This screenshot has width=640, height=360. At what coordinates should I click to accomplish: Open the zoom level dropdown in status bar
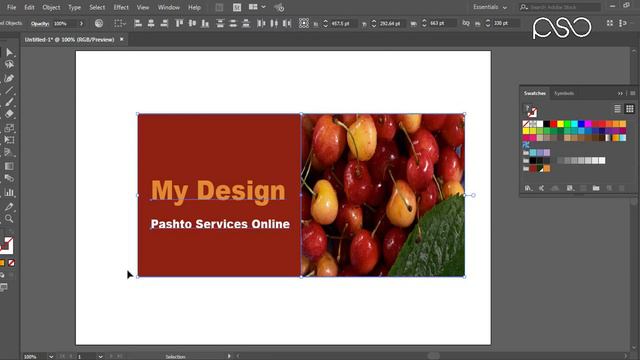[x=51, y=356]
